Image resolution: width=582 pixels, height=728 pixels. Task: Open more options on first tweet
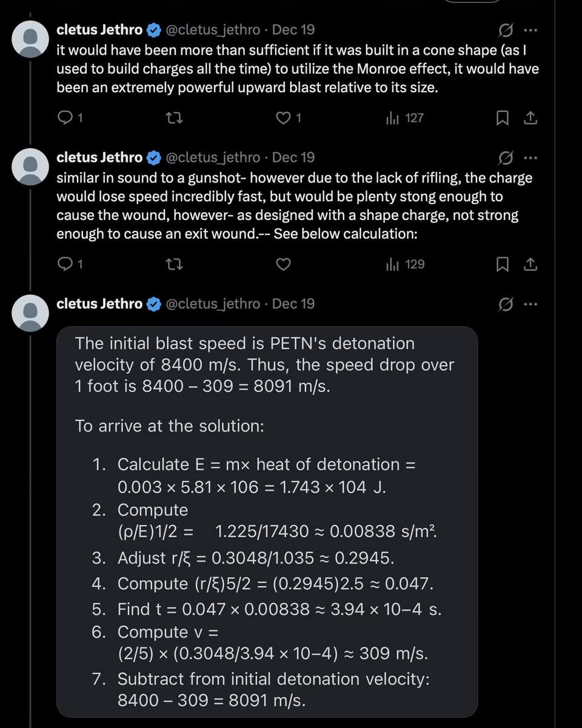tap(530, 30)
